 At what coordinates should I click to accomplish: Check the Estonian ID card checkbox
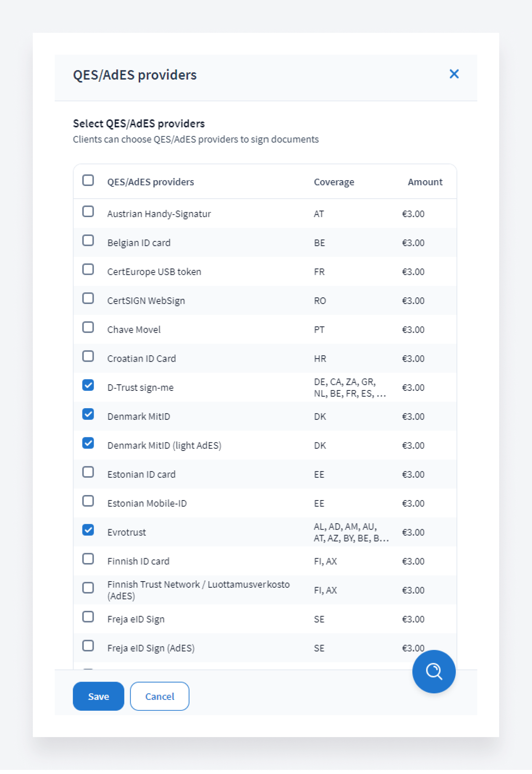tap(88, 472)
